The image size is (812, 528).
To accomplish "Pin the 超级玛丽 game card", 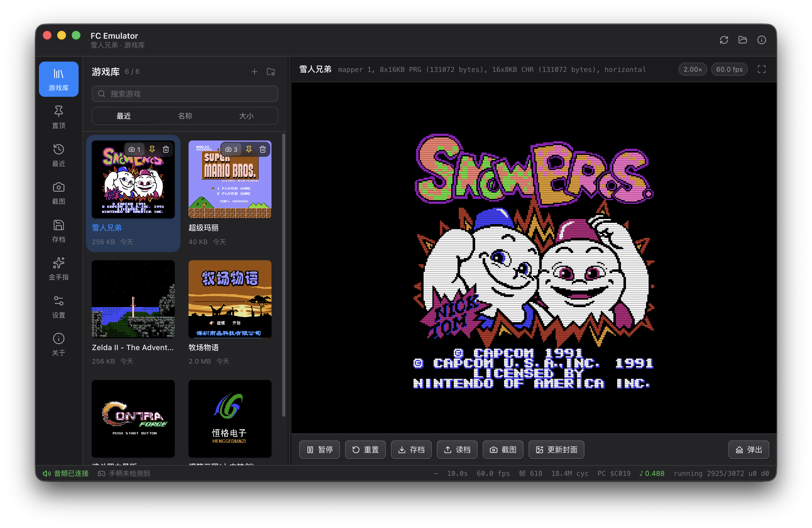I will pos(249,150).
